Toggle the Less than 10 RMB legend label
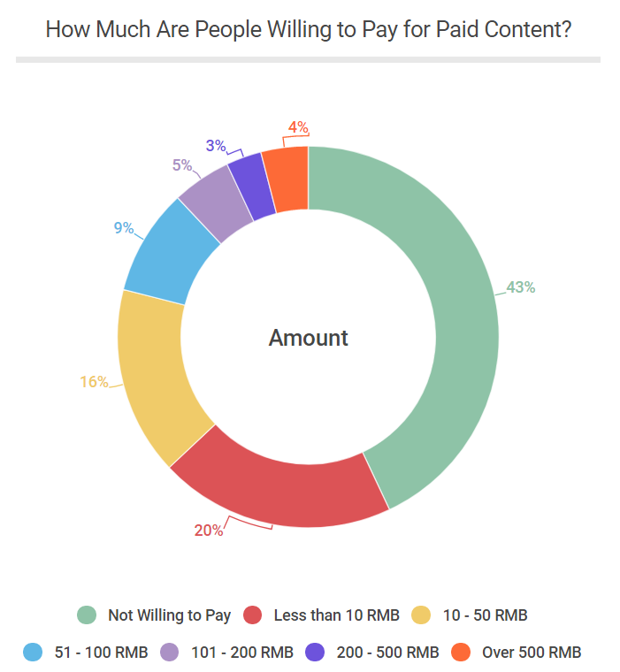 click(x=336, y=615)
